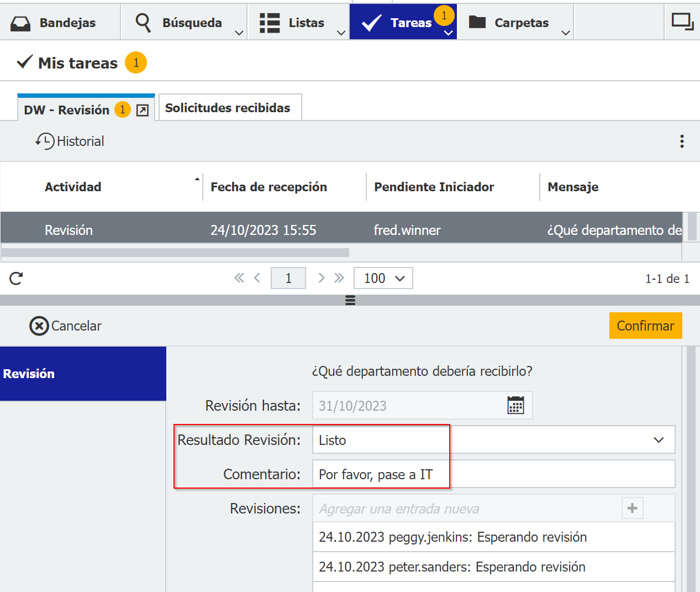The width and height of the screenshot is (700, 592).
Task: Expand the Resultado Revisión dropdown
Action: (x=658, y=439)
